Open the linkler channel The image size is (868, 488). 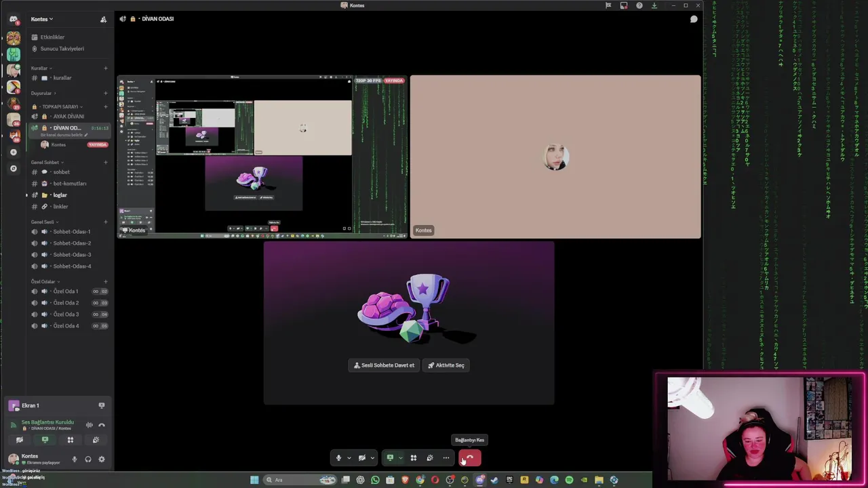coord(60,207)
